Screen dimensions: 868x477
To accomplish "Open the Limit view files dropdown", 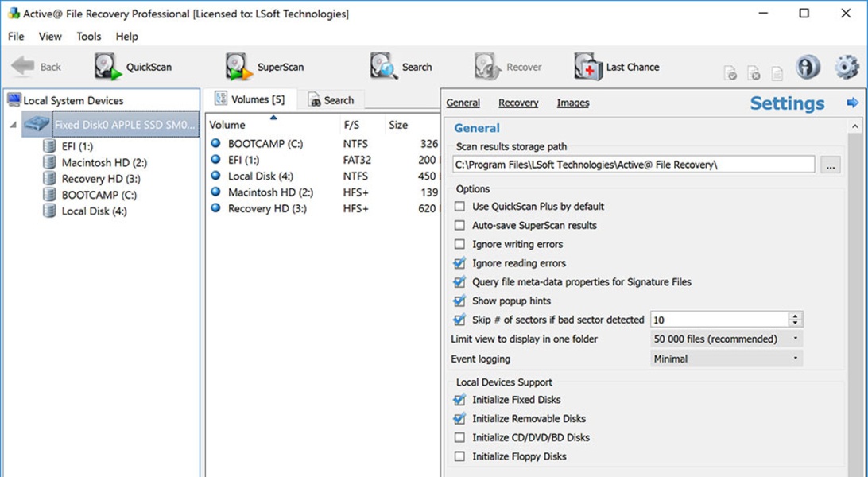I will (x=726, y=339).
